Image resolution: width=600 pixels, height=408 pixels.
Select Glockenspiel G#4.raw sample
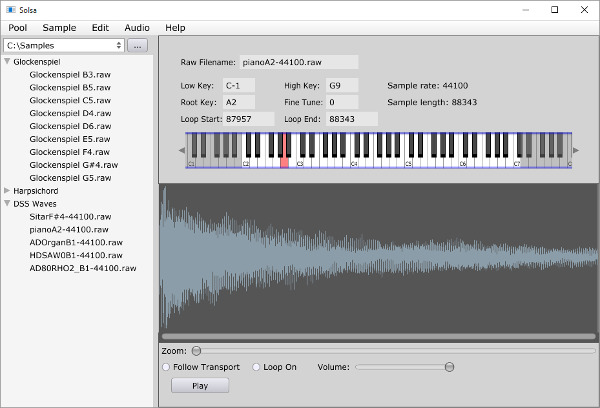click(74, 165)
